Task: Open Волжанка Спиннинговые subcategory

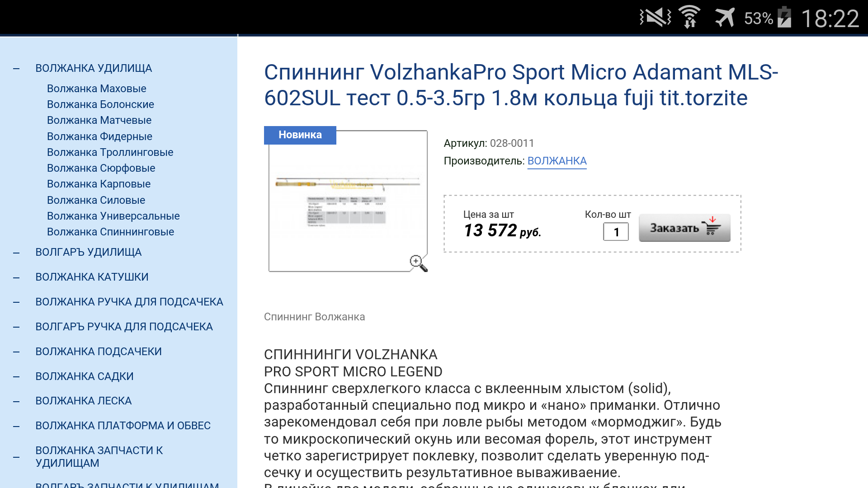Action: coord(110,232)
